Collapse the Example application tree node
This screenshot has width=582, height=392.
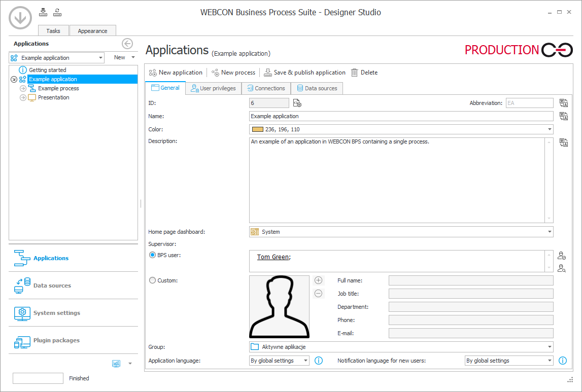point(14,80)
